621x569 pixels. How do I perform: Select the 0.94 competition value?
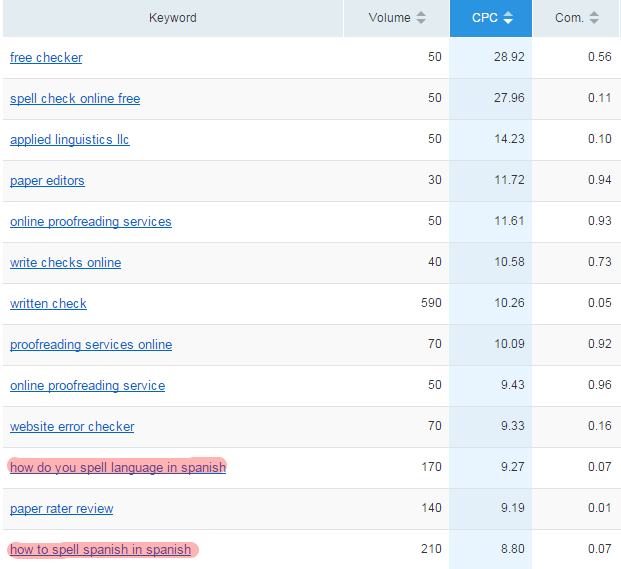(x=600, y=180)
